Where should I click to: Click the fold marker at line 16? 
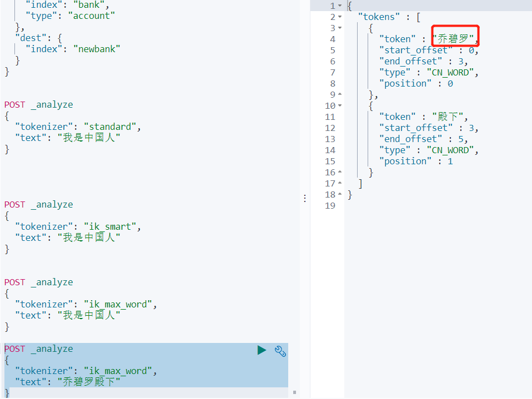[340, 172]
